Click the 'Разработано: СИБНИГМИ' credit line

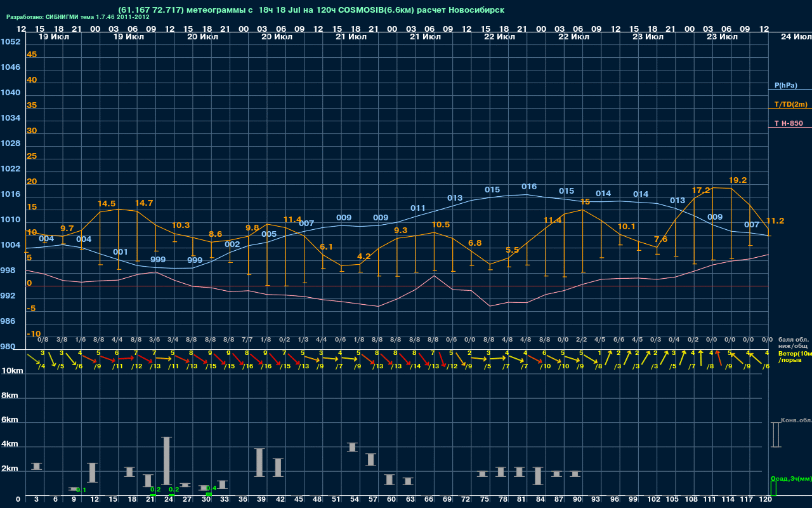tap(77, 17)
